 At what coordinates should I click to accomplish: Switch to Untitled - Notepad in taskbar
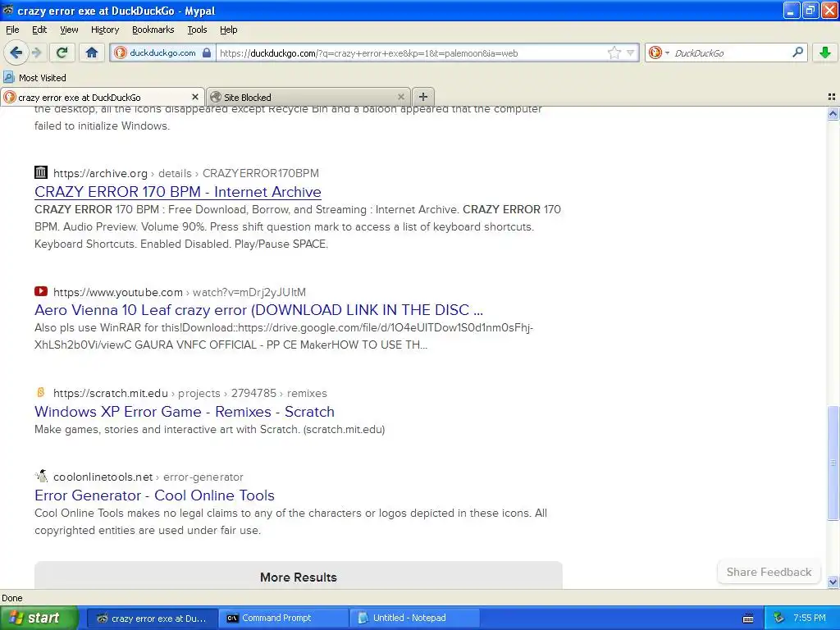(x=415, y=618)
